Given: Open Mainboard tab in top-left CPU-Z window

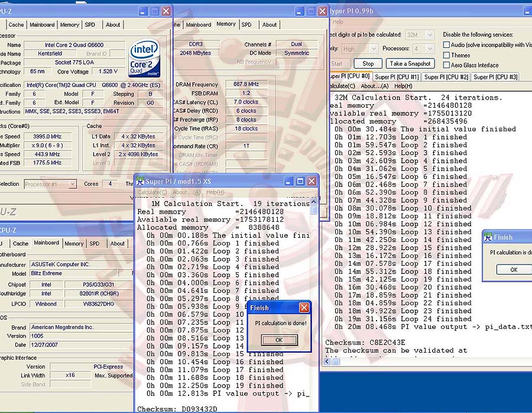Looking at the screenshot, I should [x=42, y=25].
